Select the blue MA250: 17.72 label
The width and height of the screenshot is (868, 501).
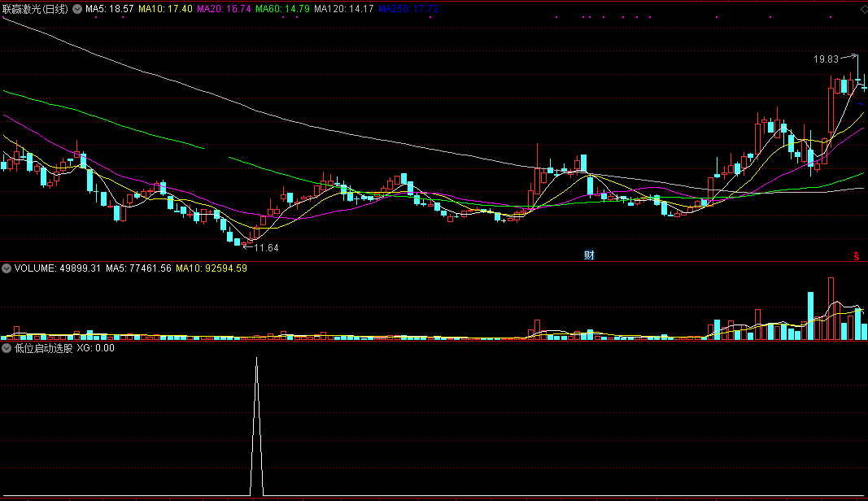point(408,9)
